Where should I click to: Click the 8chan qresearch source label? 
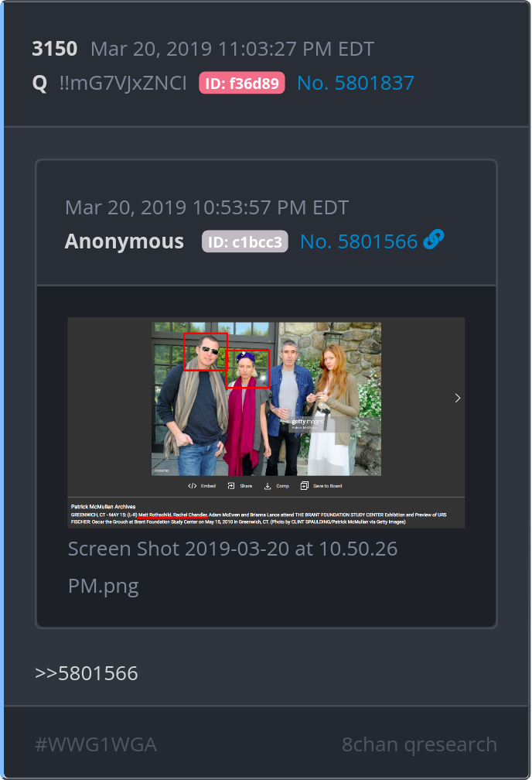[420, 744]
